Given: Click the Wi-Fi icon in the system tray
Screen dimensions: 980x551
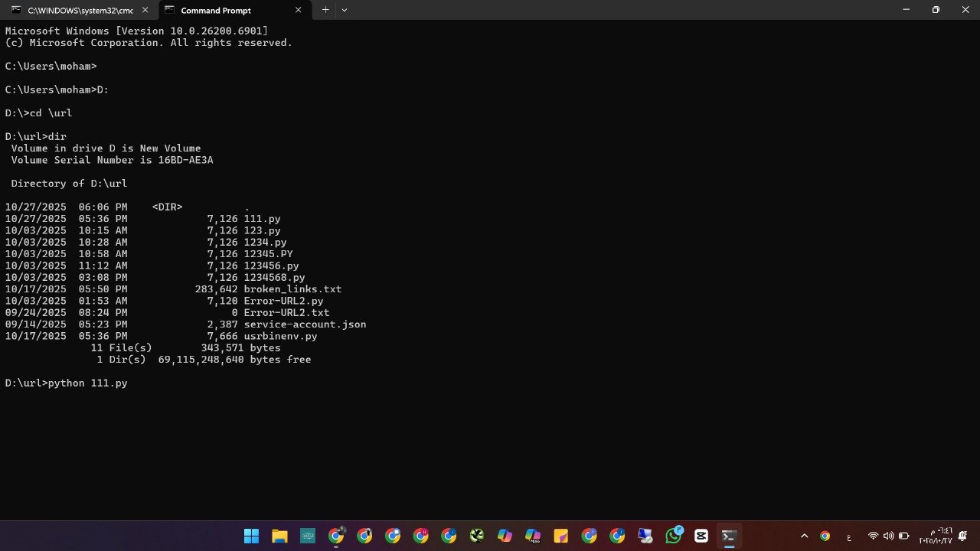Looking at the screenshot, I should click(x=873, y=536).
